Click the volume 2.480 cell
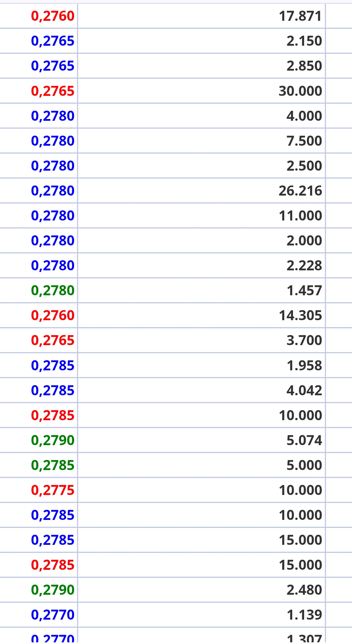Image resolution: width=352 pixels, height=644 pixels. click(x=304, y=590)
